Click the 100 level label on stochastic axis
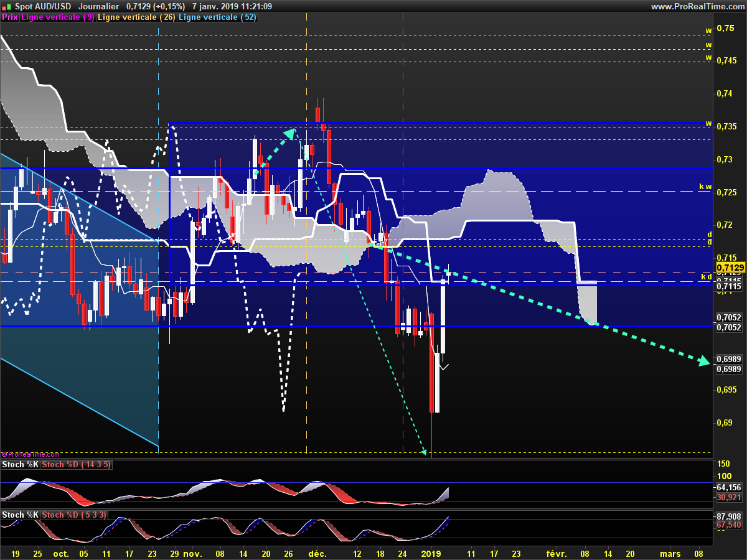Viewport: 747px width, 560px height. pos(724,475)
